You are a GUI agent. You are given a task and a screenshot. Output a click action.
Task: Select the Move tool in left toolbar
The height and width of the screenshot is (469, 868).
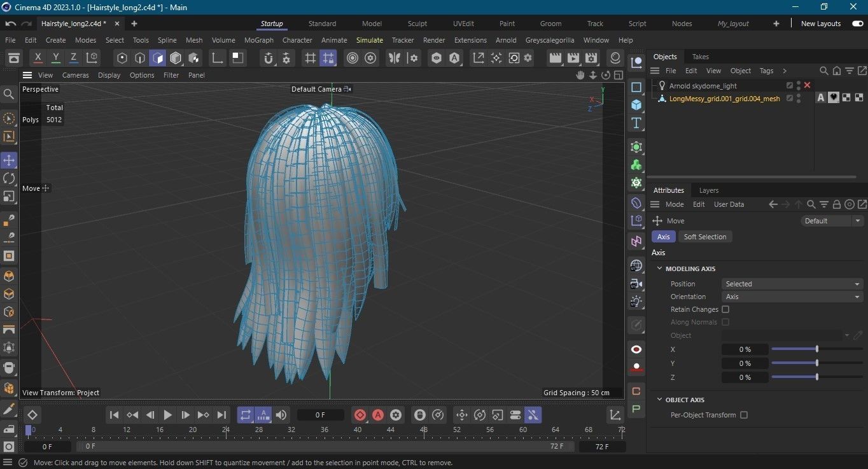point(9,160)
